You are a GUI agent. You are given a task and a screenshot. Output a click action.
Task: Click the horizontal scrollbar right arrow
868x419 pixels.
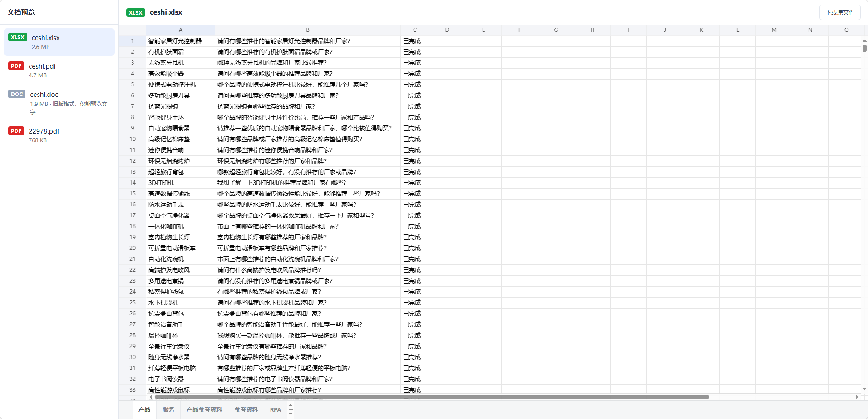pyautogui.click(x=857, y=397)
